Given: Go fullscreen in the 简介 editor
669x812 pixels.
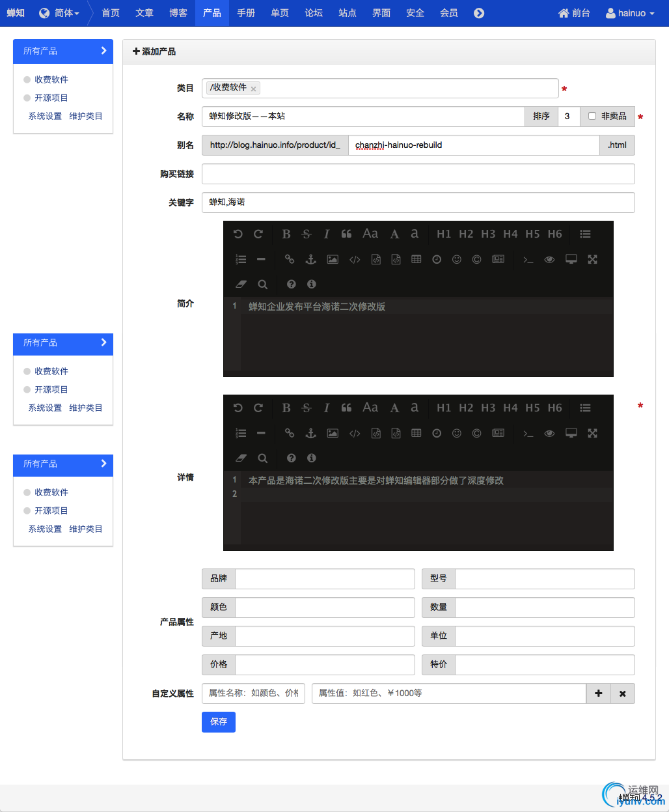Looking at the screenshot, I should [592, 259].
